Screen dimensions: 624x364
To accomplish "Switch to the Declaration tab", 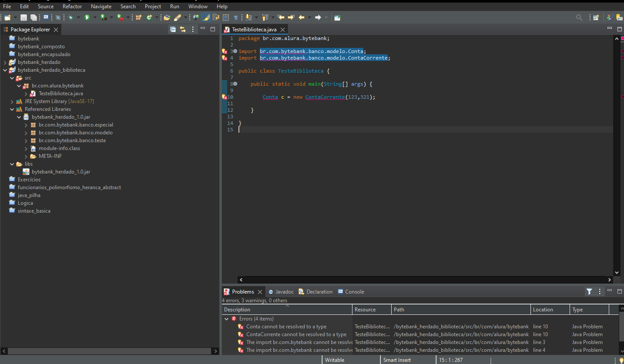I will (x=316, y=291).
